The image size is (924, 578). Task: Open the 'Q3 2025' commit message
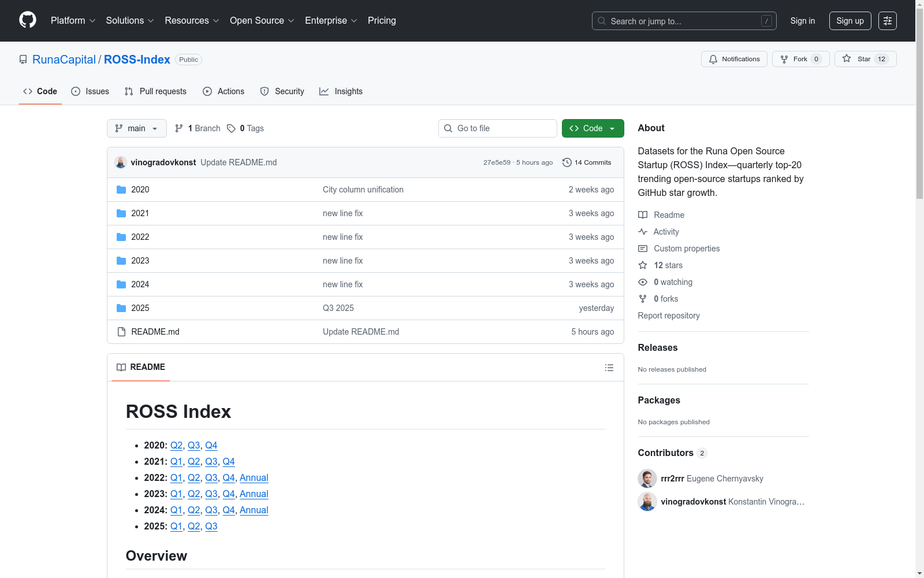click(338, 308)
